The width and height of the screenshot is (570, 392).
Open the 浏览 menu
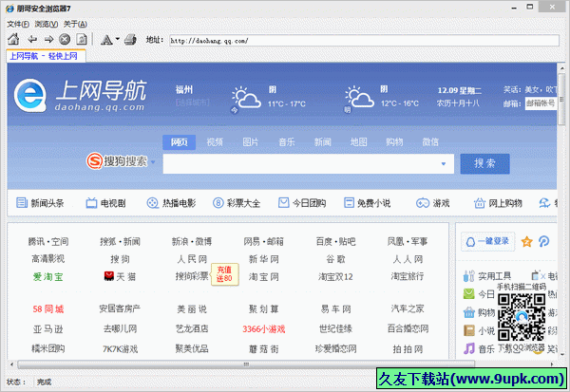point(47,24)
